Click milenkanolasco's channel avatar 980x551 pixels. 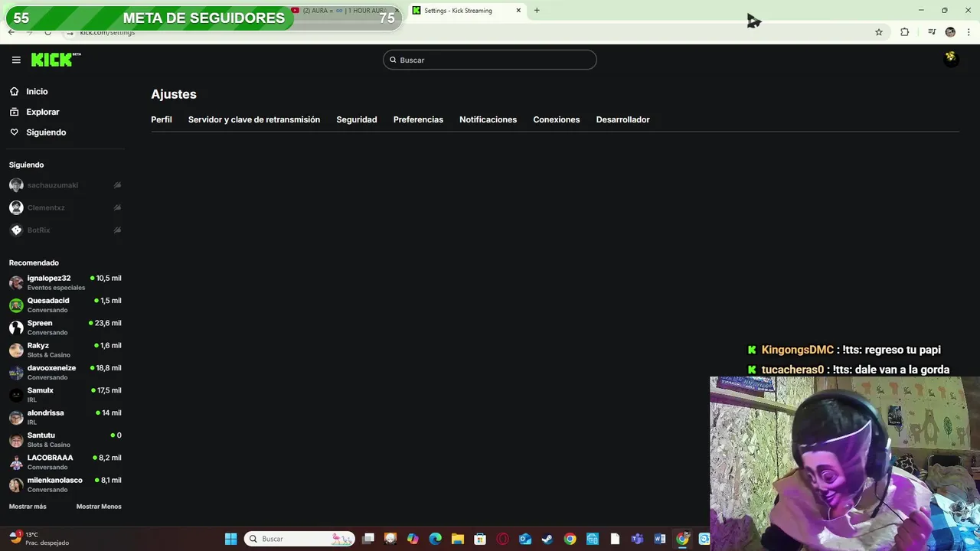tap(16, 484)
